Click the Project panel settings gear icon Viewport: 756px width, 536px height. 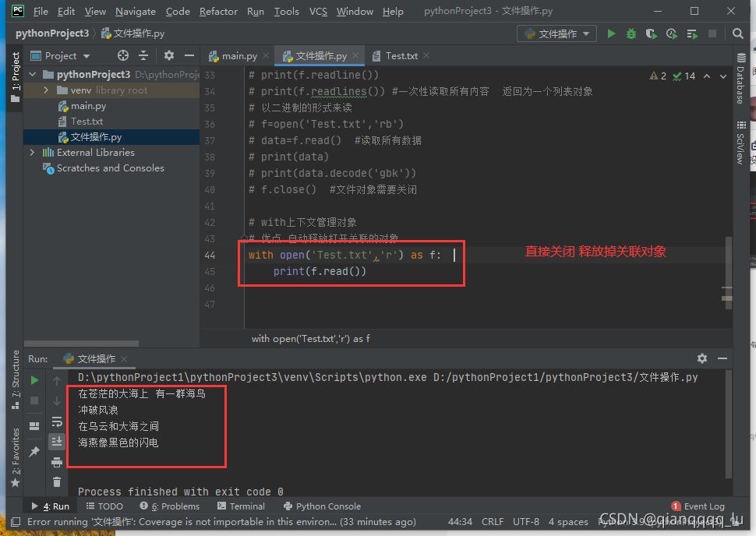click(x=168, y=56)
